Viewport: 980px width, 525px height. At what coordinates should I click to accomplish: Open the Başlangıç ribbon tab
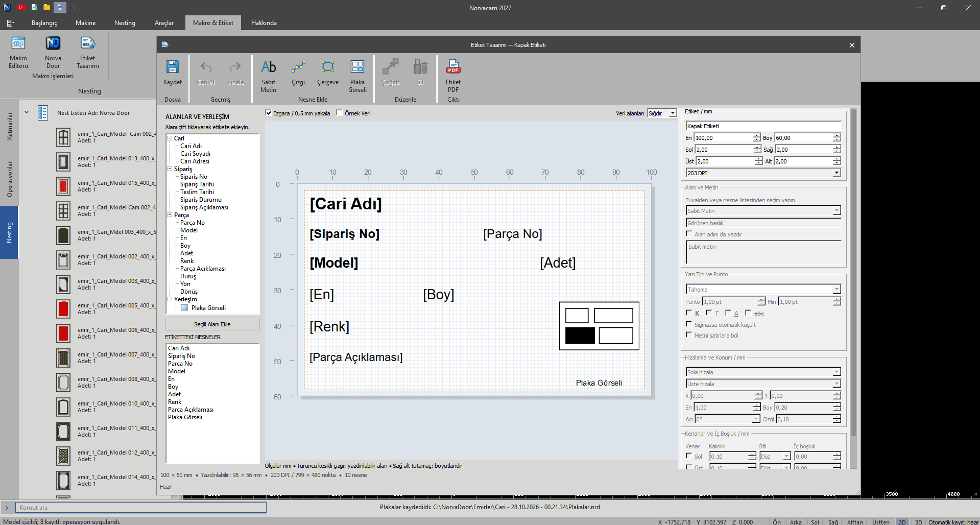44,23
